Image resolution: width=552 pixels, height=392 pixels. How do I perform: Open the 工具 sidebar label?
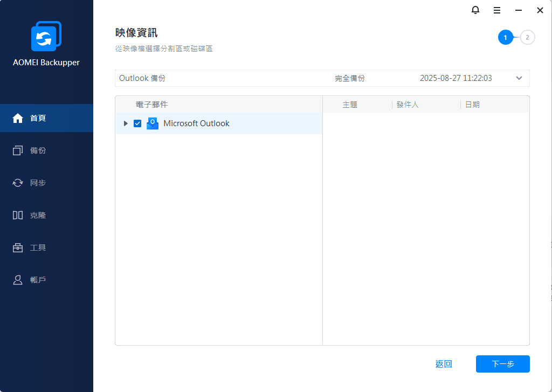click(x=38, y=247)
